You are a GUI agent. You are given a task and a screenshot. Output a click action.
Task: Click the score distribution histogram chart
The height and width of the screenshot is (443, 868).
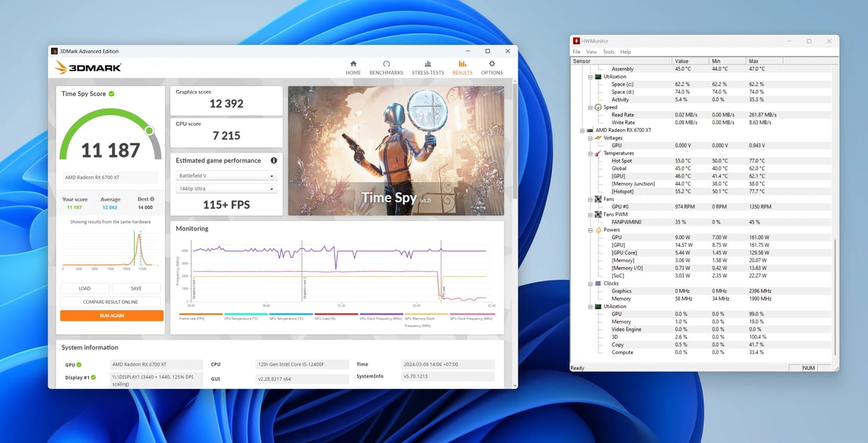tap(111, 250)
